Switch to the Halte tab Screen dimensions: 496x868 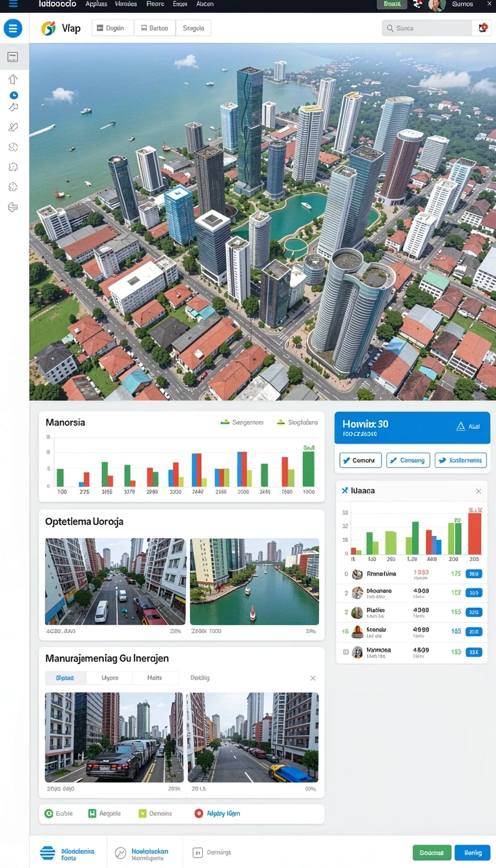tap(155, 678)
